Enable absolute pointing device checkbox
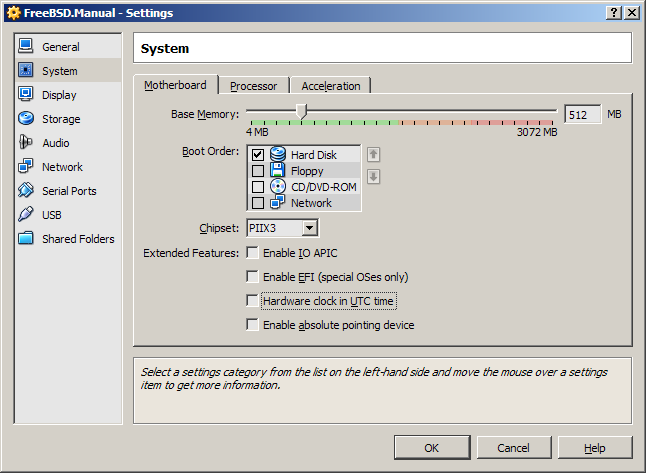The image size is (646, 473). click(x=252, y=325)
